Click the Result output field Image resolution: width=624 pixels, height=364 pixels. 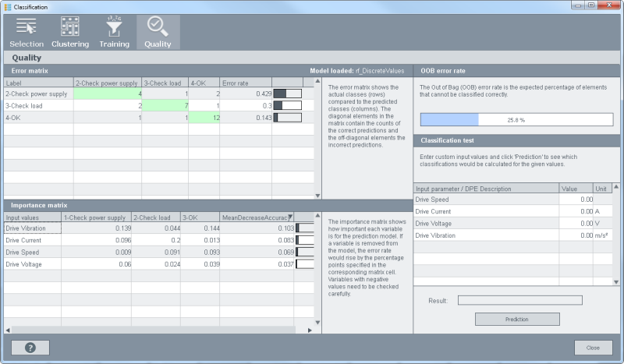pos(519,300)
